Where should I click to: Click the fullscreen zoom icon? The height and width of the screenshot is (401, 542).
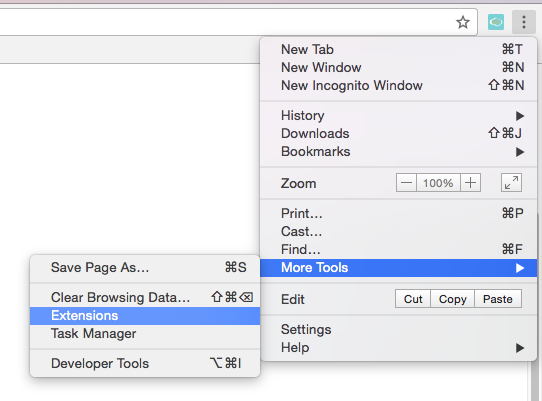coord(511,183)
